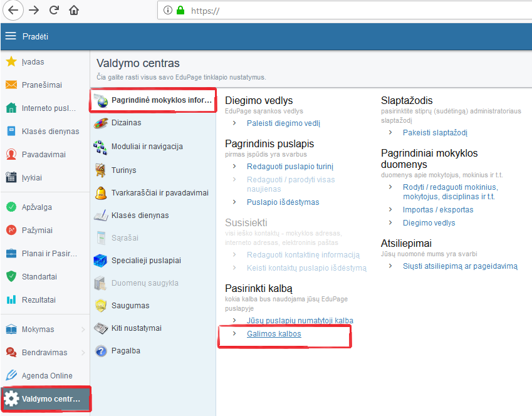Open Siųsti atsiliepimą ar pageidavimą link

[x=460, y=266]
